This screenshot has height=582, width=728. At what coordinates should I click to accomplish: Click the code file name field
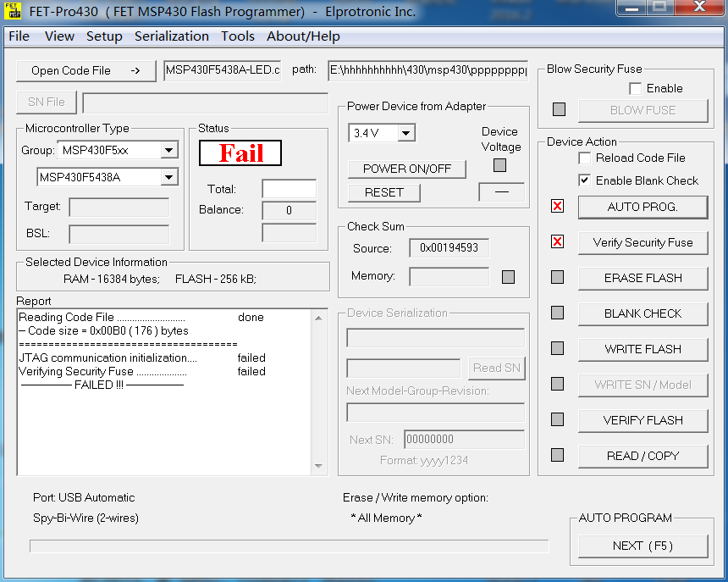point(223,70)
